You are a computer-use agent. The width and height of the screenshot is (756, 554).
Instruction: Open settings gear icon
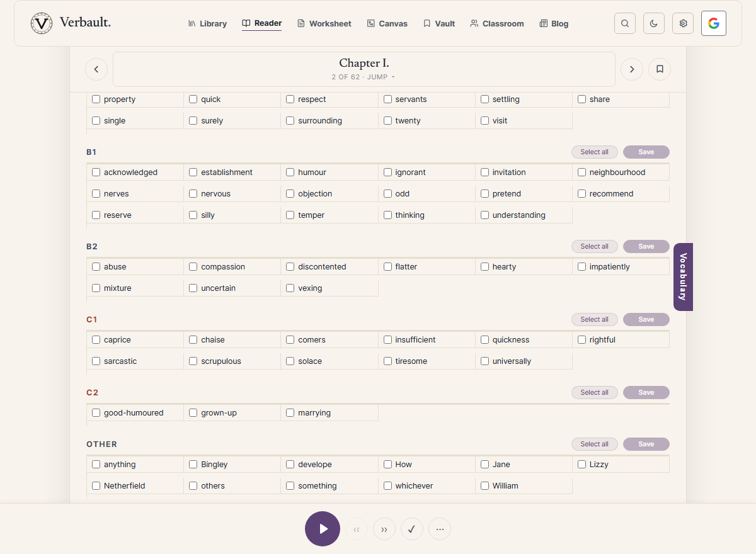(x=683, y=23)
